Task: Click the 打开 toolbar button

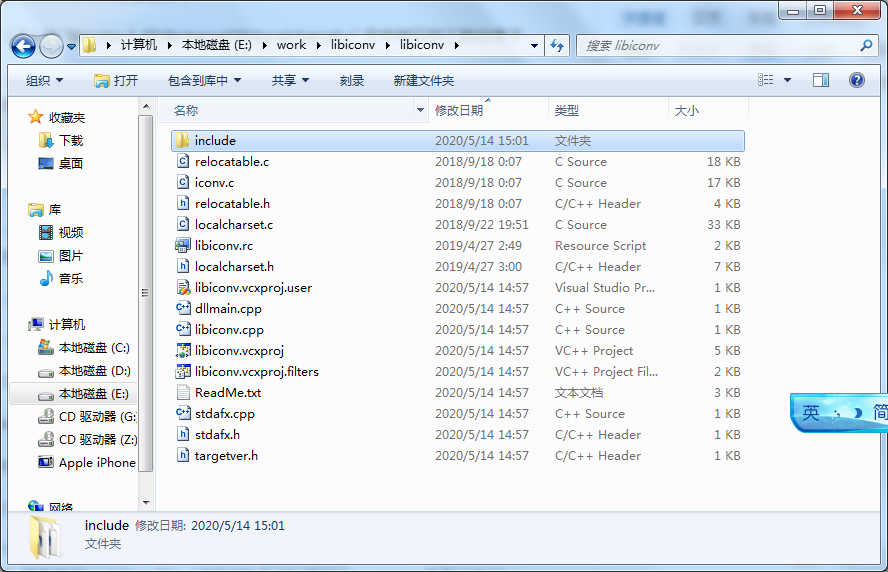Action: pyautogui.click(x=116, y=80)
